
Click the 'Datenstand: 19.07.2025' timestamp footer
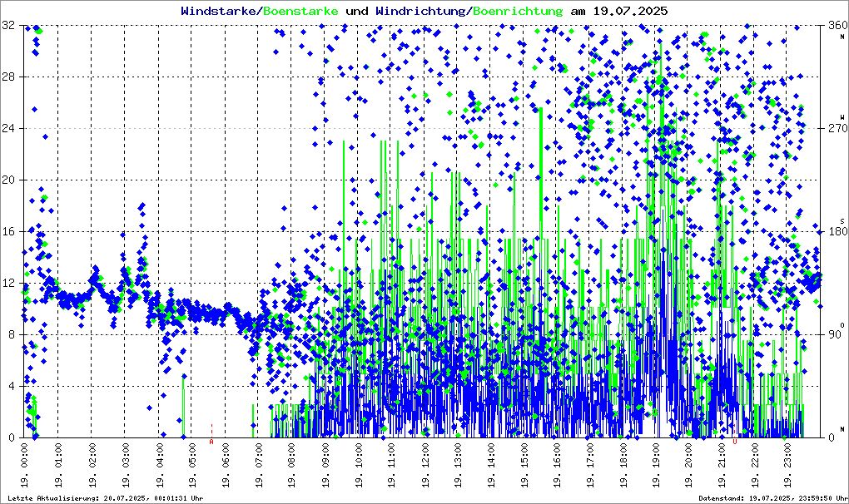click(773, 498)
